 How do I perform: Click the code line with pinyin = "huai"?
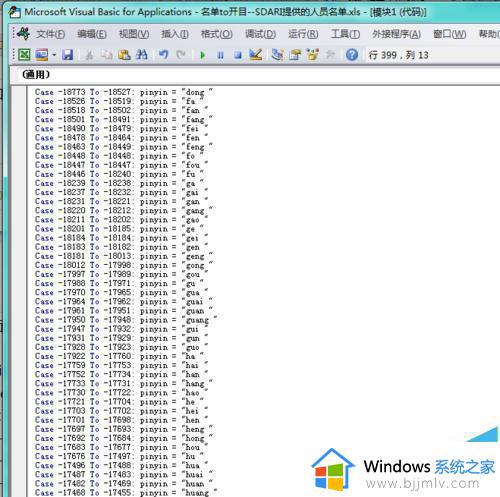(x=124, y=475)
